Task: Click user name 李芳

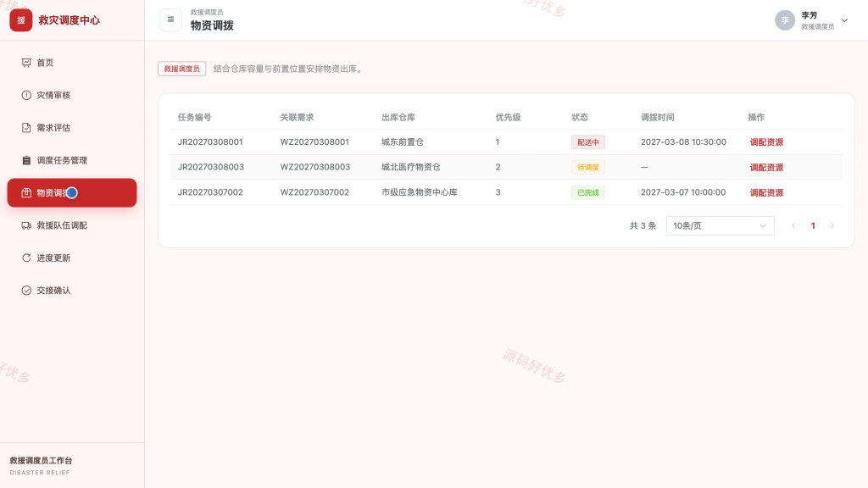Action: [810, 15]
